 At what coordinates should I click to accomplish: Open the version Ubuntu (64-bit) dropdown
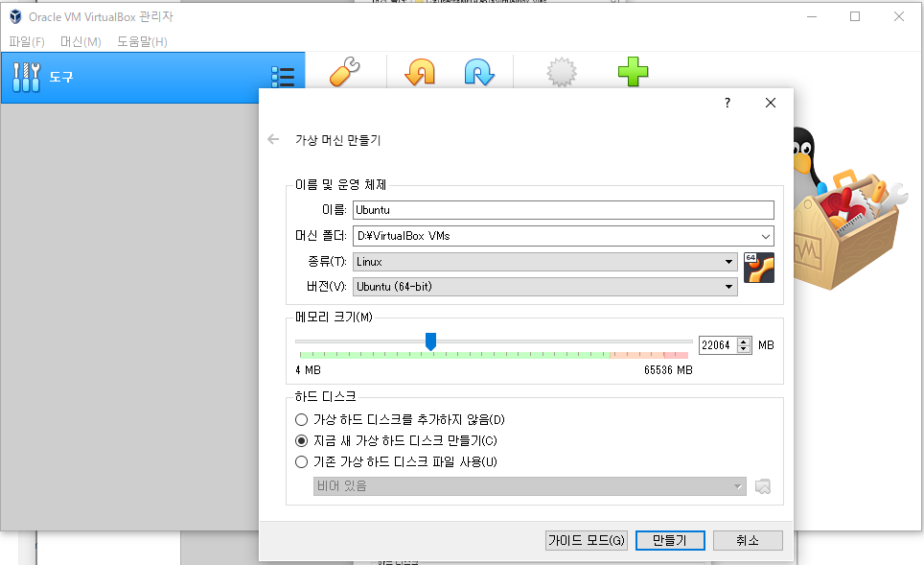point(544,287)
